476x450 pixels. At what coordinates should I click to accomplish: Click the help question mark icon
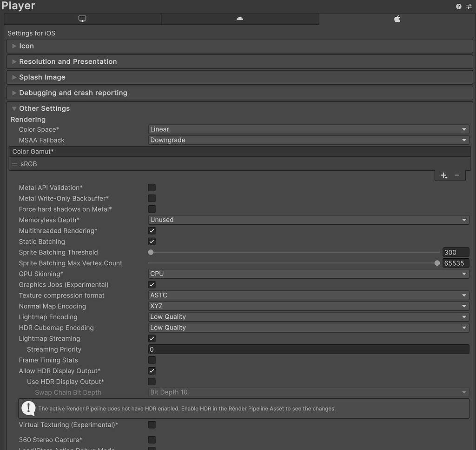click(x=458, y=6)
